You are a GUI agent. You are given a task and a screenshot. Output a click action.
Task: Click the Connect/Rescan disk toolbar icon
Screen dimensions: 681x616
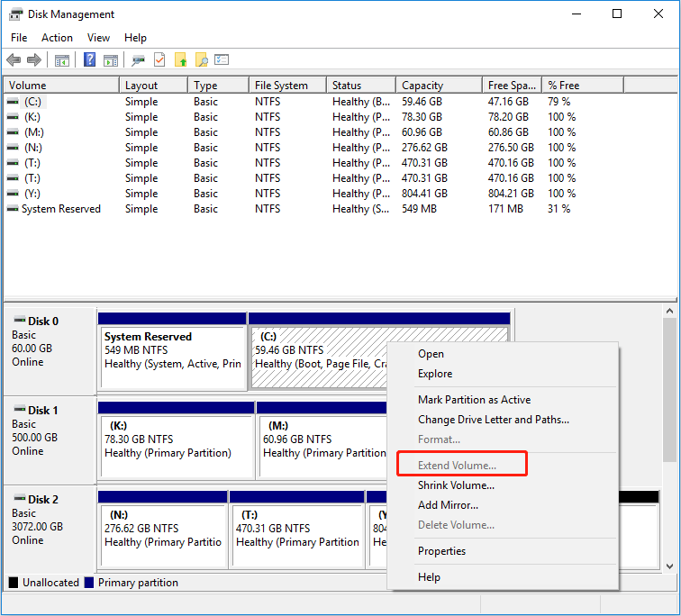point(138,60)
